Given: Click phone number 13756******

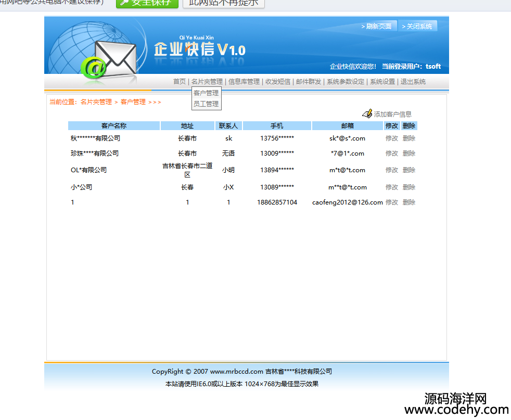Looking at the screenshot, I should point(277,138).
